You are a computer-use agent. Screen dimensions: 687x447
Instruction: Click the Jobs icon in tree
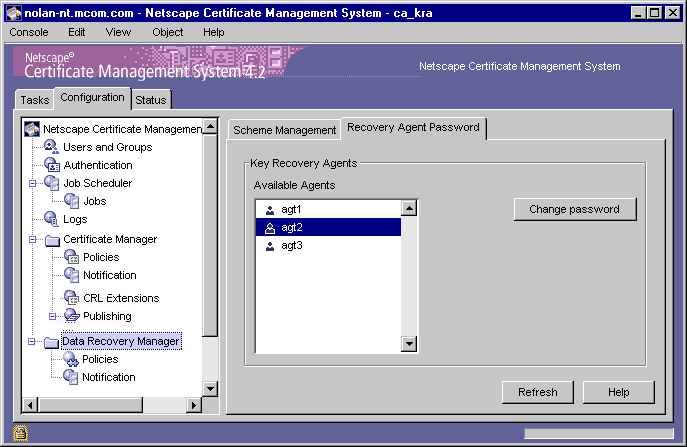tap(71, 201)
